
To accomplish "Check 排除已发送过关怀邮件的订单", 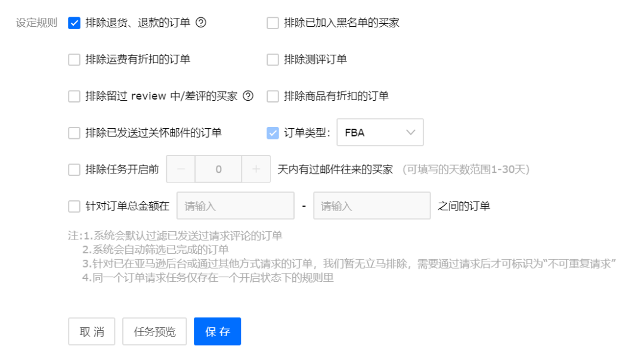I will (74, 132).
